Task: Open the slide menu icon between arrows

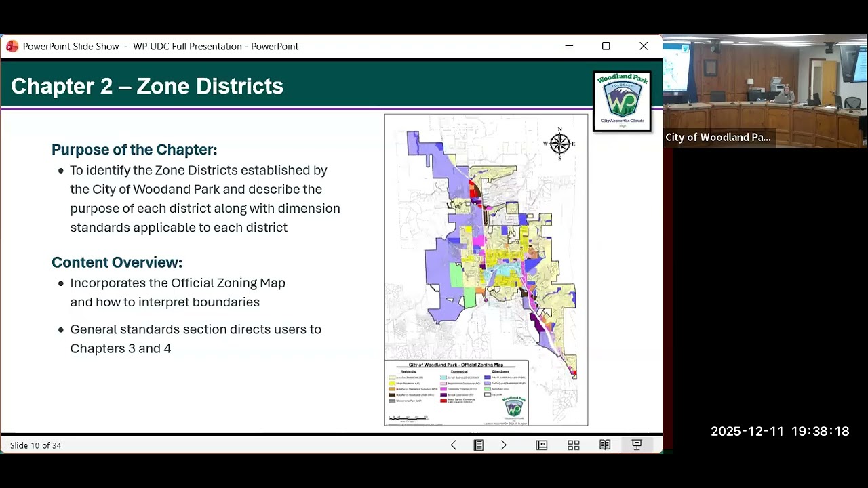Action: (479, 445)
